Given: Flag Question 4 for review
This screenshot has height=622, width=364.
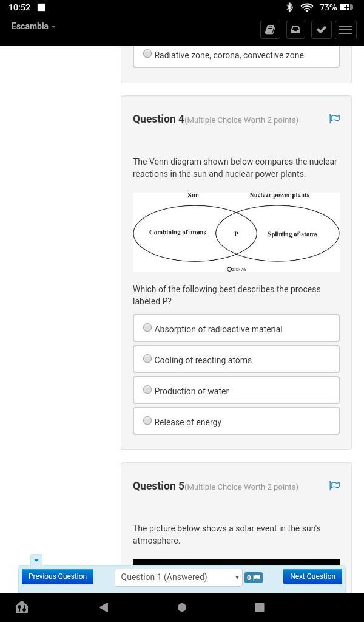Looking at the screenshot, I should tap(334, 119).
